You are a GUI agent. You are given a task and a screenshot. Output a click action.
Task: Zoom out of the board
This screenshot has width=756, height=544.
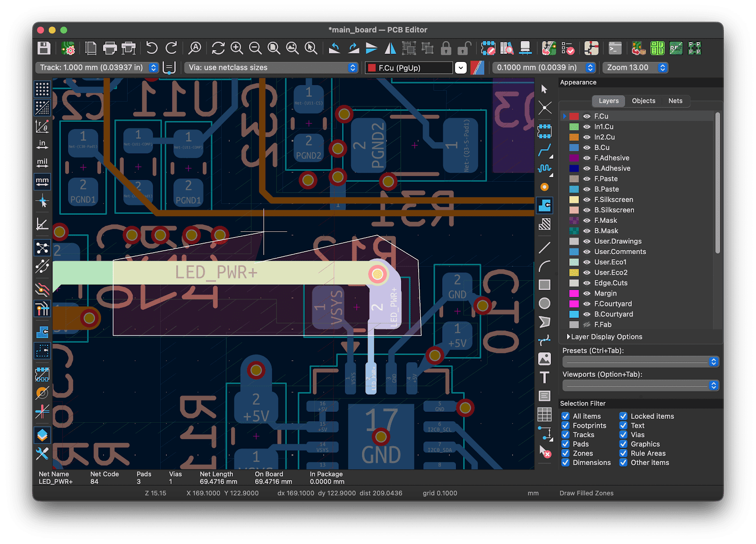(x=255, y=48)
